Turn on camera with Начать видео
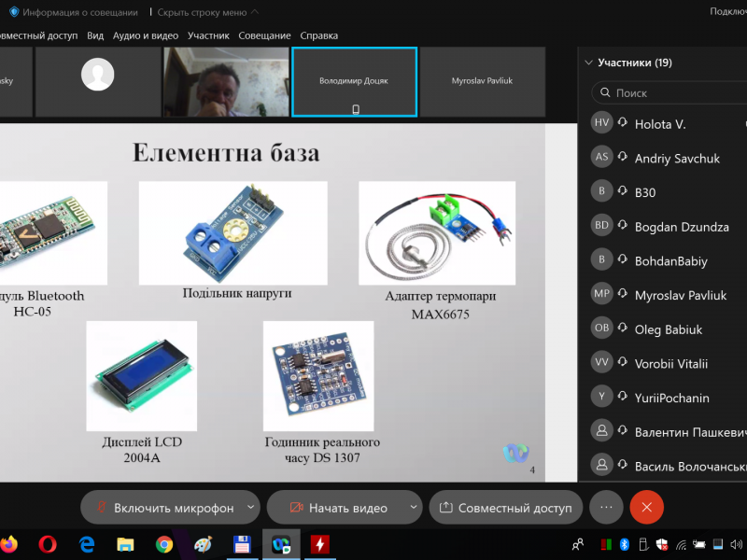 point(338,508)
